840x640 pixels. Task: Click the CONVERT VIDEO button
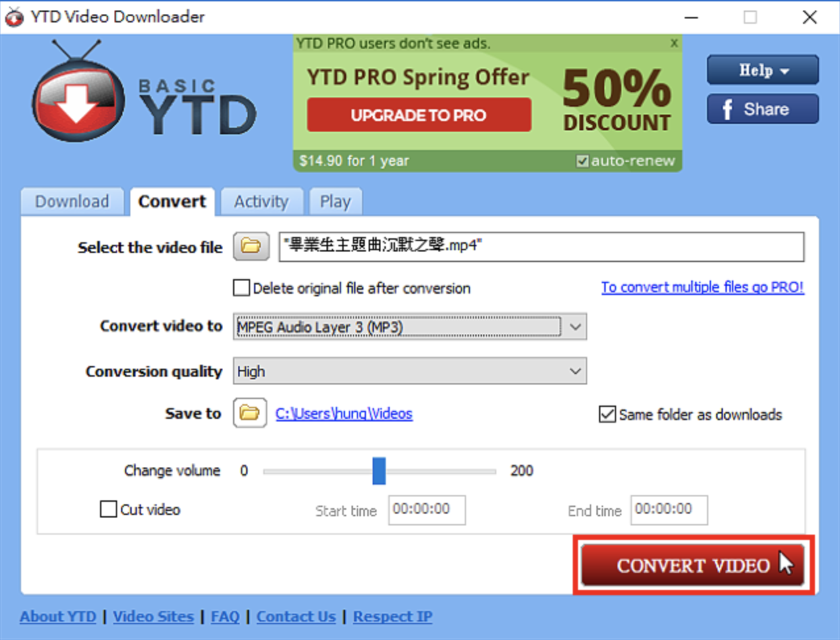click(x=693, y=565)
